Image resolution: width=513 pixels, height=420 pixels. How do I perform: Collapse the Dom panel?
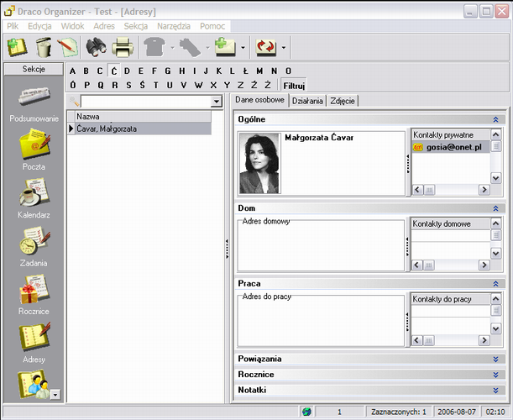[495, 208]
